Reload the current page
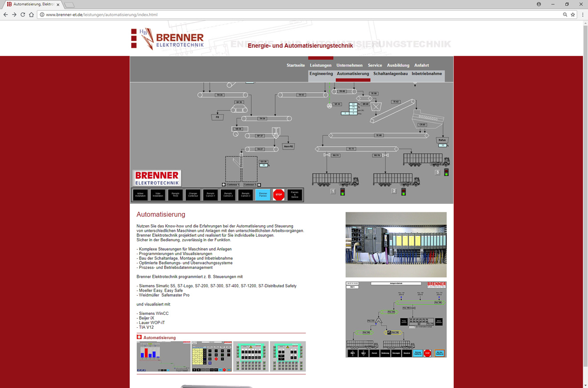The height and width of the screenshot is (388, 588). pyautogui.click(x=23, y=15)
